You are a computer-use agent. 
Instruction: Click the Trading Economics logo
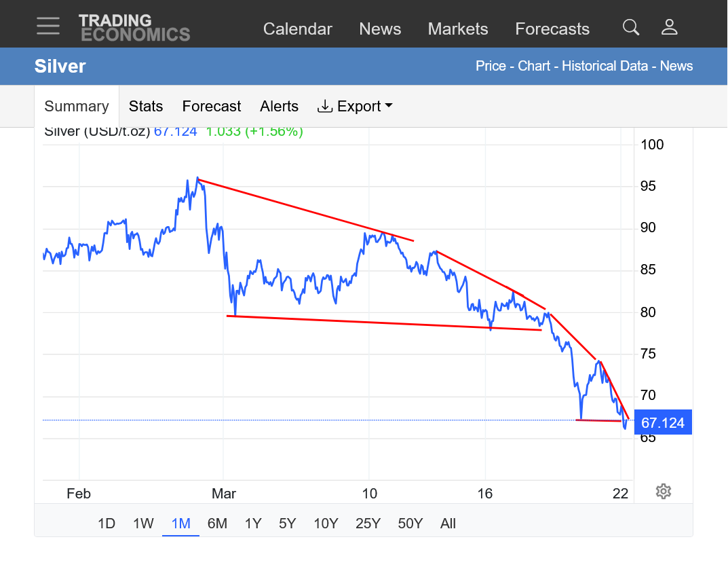[134, 28]
